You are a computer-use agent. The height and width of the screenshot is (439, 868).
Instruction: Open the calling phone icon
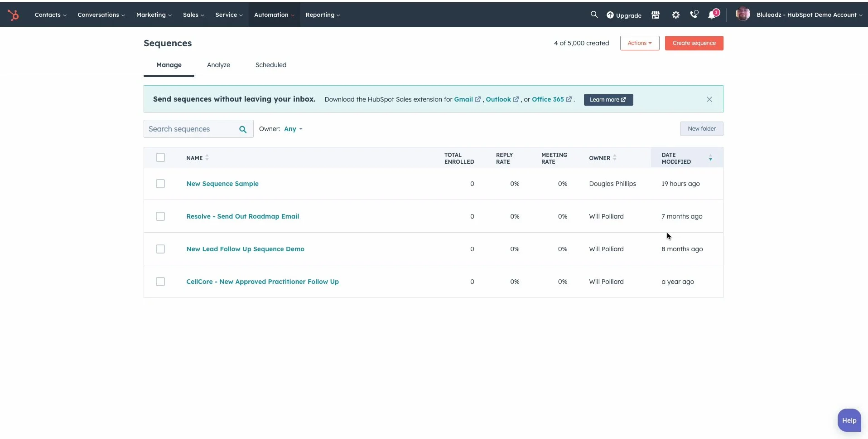694,15
